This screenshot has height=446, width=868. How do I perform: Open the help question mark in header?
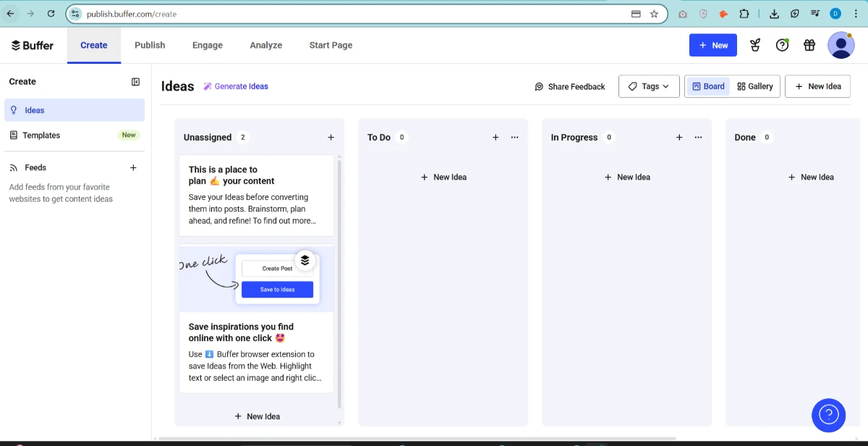point(782,45)
